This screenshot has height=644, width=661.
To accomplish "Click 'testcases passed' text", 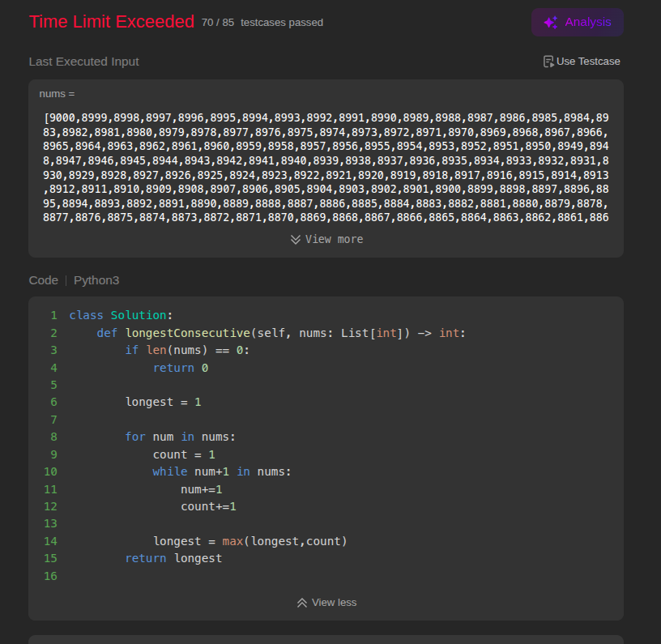I will [x=282, y=23].
